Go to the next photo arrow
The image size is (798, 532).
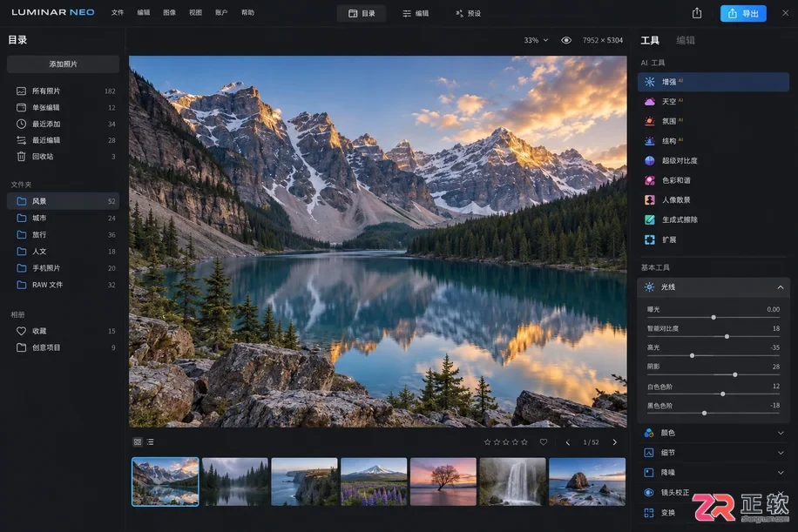(614, 442)
